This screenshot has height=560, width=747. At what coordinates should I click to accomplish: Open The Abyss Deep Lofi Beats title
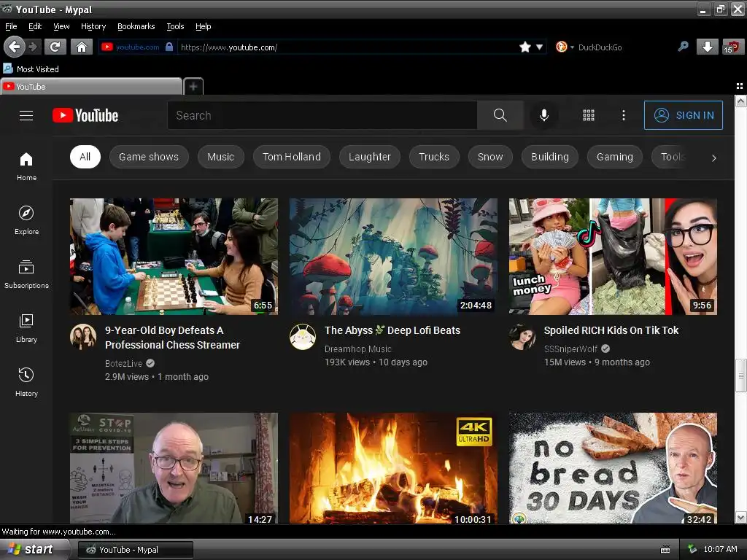coord(392,330)
